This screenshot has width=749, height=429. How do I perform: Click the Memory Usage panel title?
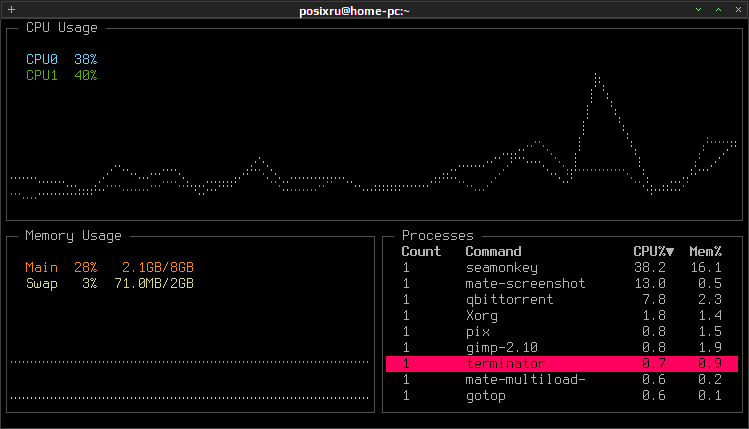[73, 236]
